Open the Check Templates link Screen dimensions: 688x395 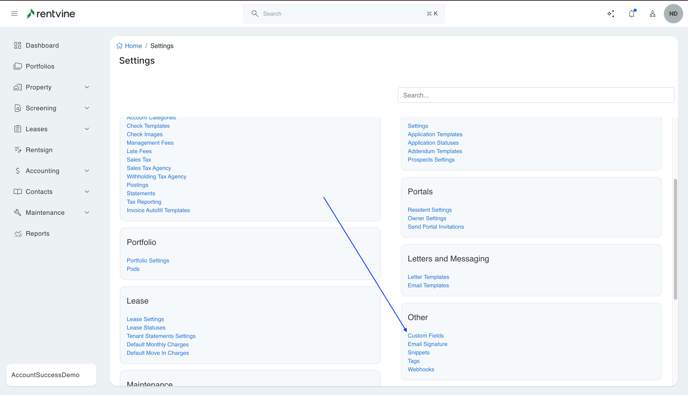pos(148,126)
